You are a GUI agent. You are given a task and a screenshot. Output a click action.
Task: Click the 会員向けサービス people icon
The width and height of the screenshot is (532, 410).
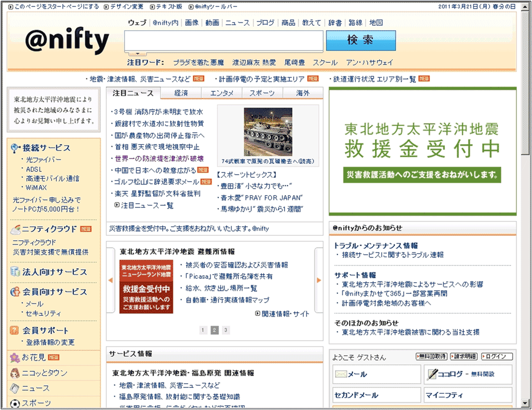pos(16,292)
